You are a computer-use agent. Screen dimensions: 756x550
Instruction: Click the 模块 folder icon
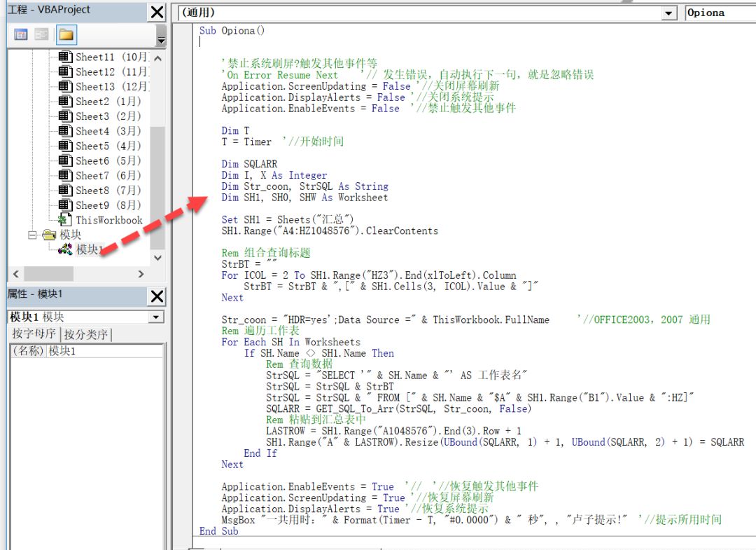[49, 235]
